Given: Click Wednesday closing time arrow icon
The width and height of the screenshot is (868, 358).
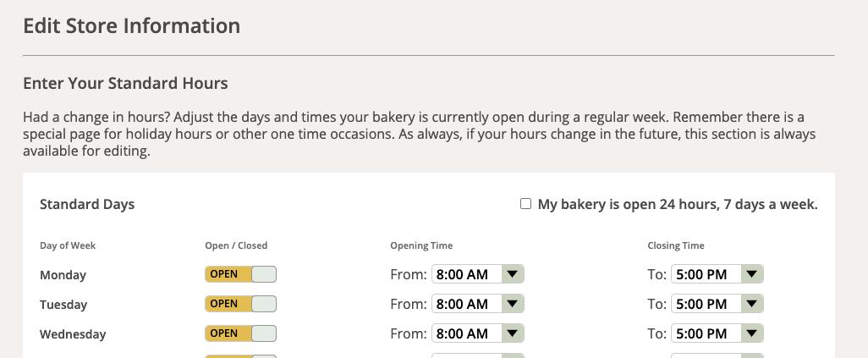Looking at the screenshot, I should 752,333.
